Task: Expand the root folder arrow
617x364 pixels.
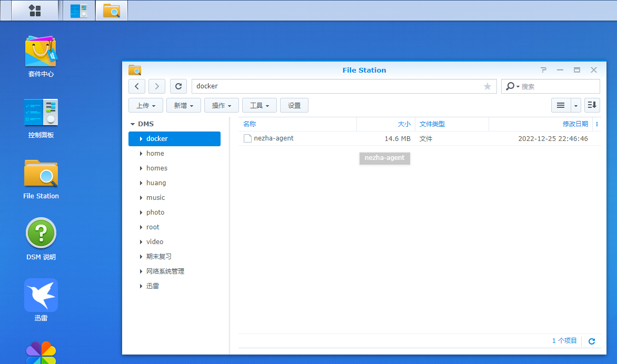Action: coord(141,227)
